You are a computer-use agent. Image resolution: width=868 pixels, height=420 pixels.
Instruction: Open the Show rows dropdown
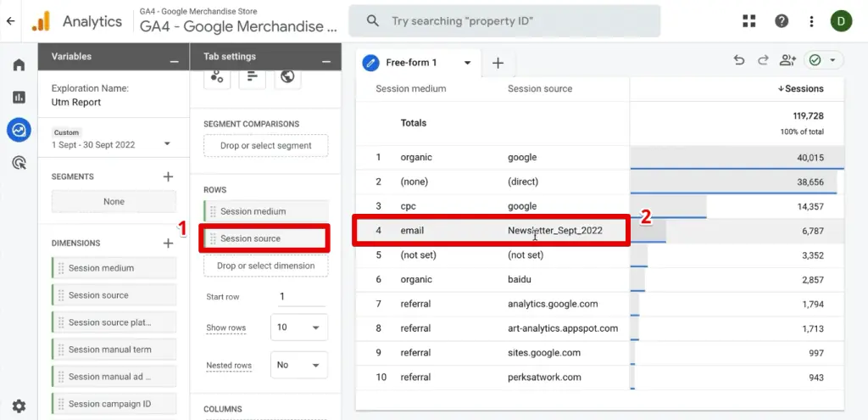click(298, 328)
